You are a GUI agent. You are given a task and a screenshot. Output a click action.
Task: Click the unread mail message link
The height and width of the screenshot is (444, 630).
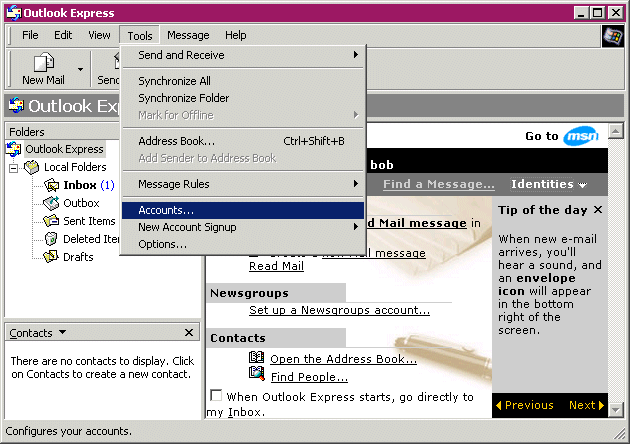416,223
